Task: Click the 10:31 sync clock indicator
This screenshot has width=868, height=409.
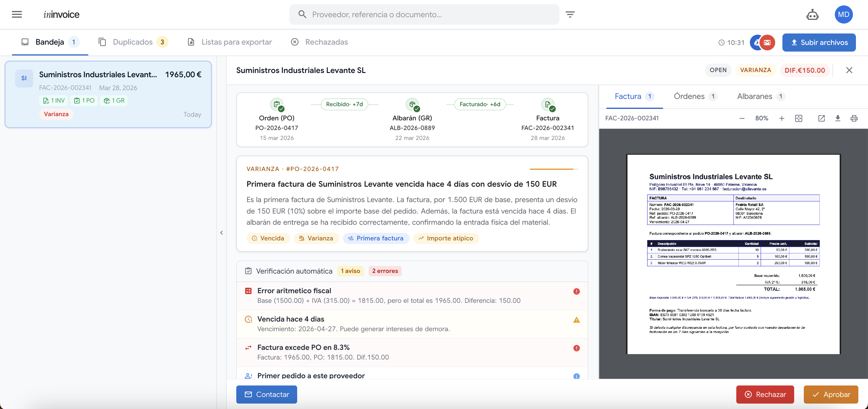Action: (731, 43)
